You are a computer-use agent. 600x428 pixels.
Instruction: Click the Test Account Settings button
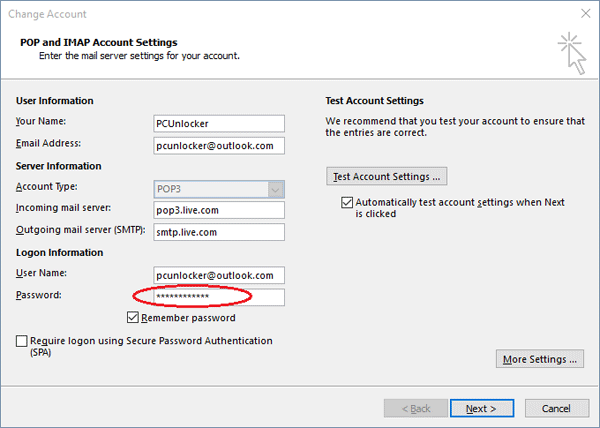tap(386, 176)
